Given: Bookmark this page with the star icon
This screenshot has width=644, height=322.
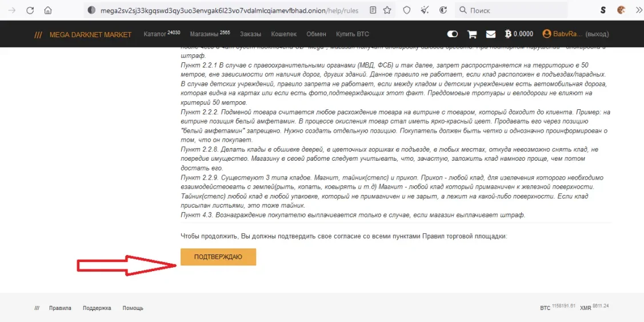Looking at the screenshot, I should point(387,10).
